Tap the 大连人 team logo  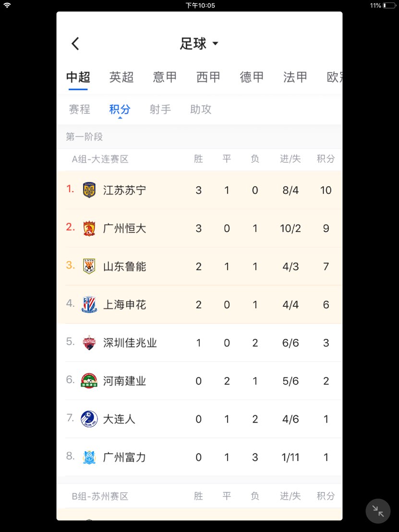pos(89,419)
